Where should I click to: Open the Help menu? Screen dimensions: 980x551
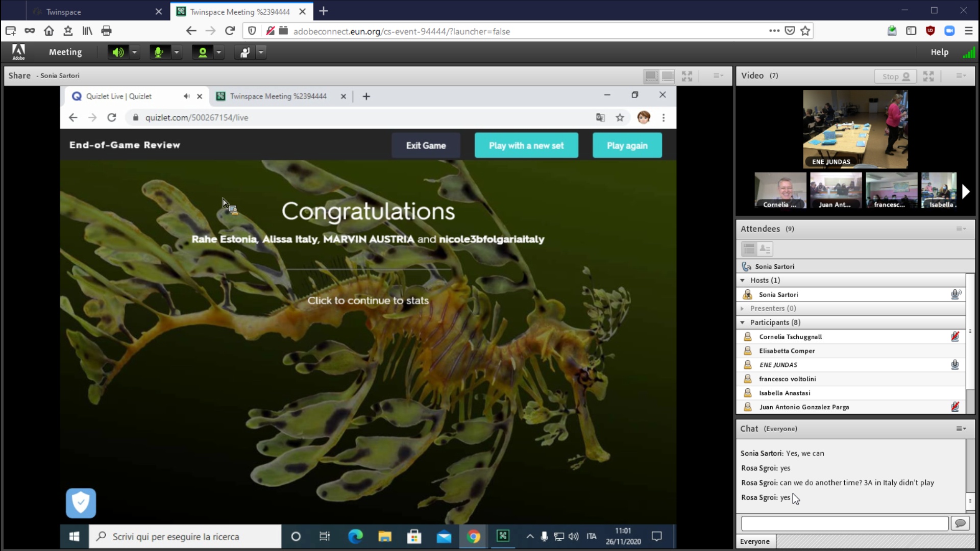939,52
